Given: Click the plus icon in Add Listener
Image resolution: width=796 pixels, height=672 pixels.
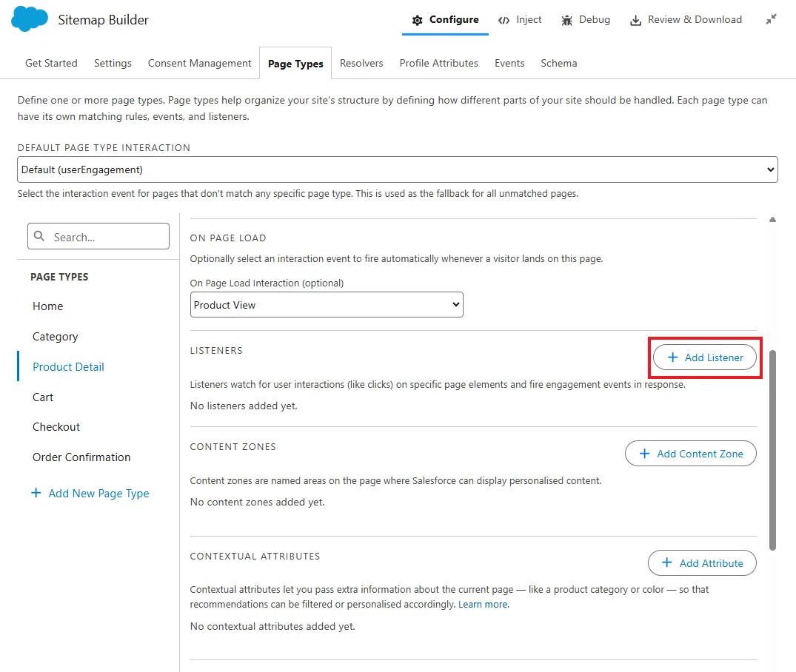Looking at the screenshot, I should click(x=672, y=357).
